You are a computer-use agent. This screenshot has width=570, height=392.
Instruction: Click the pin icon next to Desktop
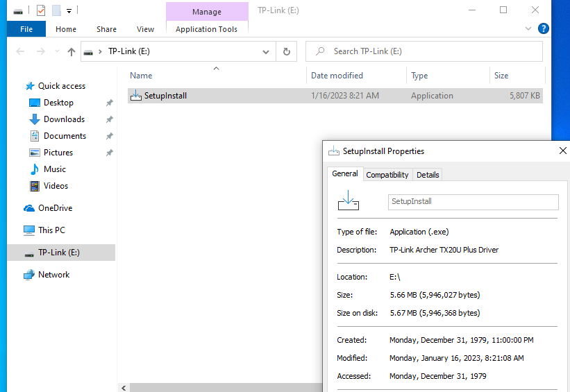click(110, 103)
